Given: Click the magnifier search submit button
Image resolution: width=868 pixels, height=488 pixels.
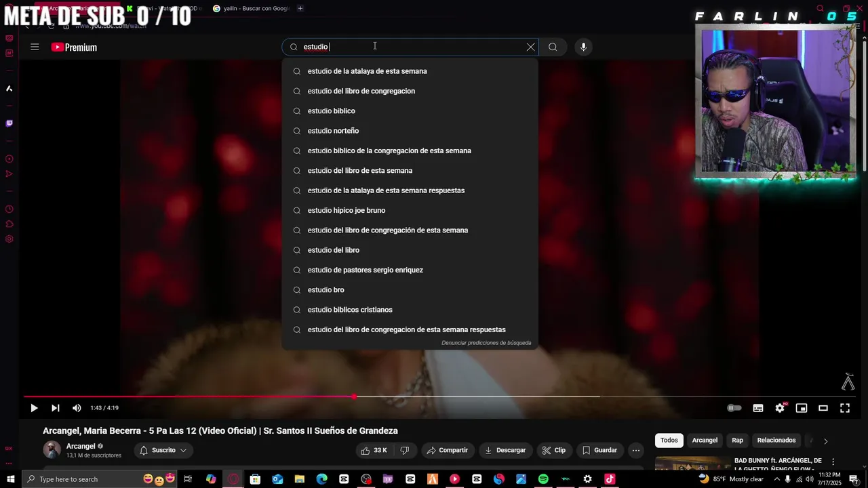Looking at the screenshot, I should click(553, 47).
